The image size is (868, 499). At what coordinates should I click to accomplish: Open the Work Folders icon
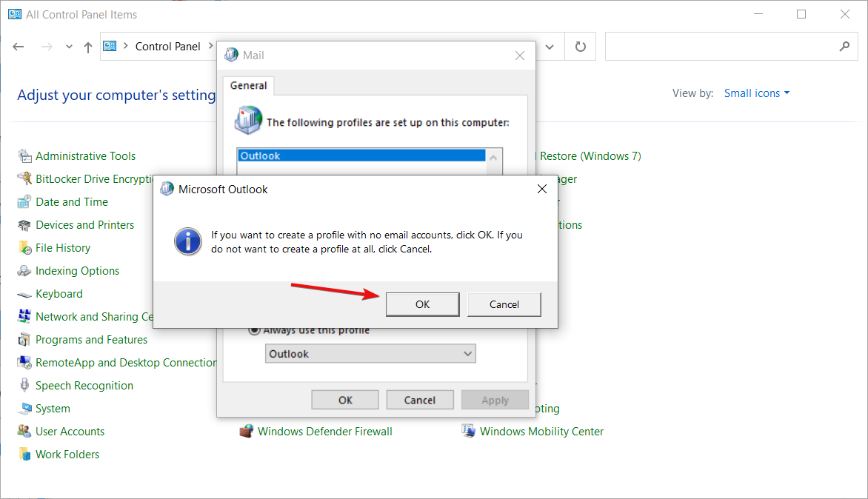click(24, 455)
